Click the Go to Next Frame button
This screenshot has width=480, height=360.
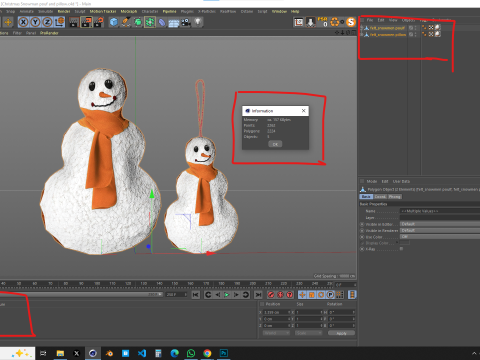tap(236, 295)
